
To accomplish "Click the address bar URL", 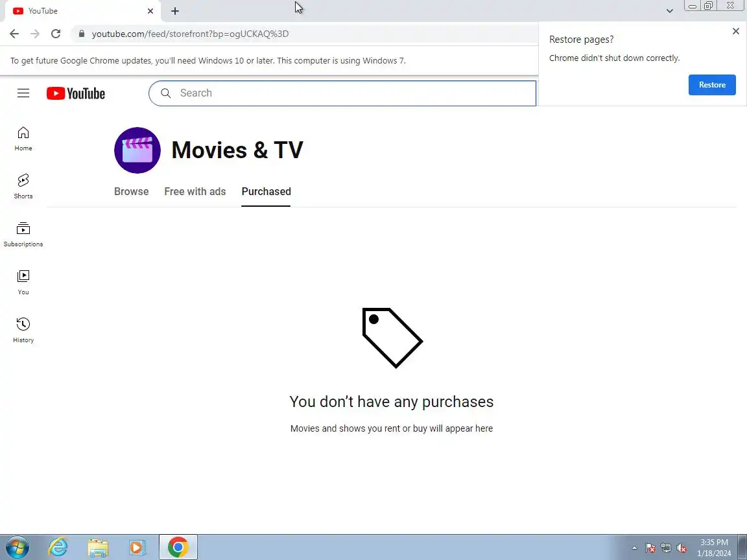I will click(190, 34).
